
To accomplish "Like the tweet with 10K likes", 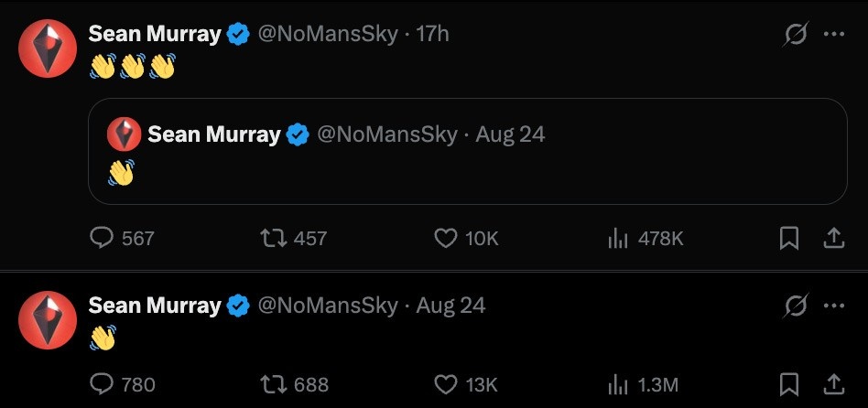I will tap(446, 239).
